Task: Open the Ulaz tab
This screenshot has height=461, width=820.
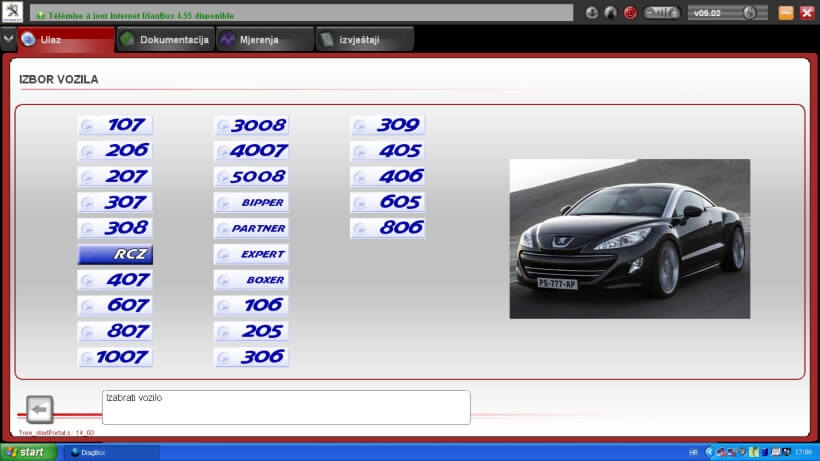Action: point(66,40)
